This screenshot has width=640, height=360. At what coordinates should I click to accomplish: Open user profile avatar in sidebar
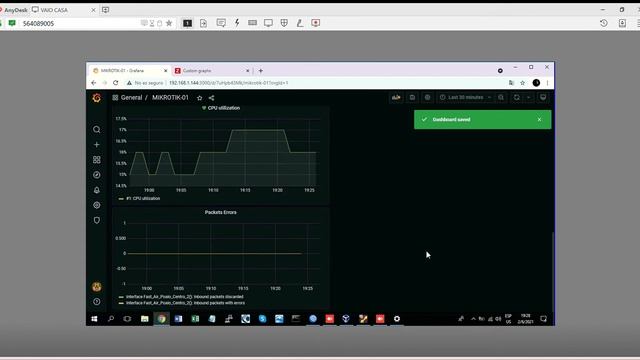click(x=97, y=287)
